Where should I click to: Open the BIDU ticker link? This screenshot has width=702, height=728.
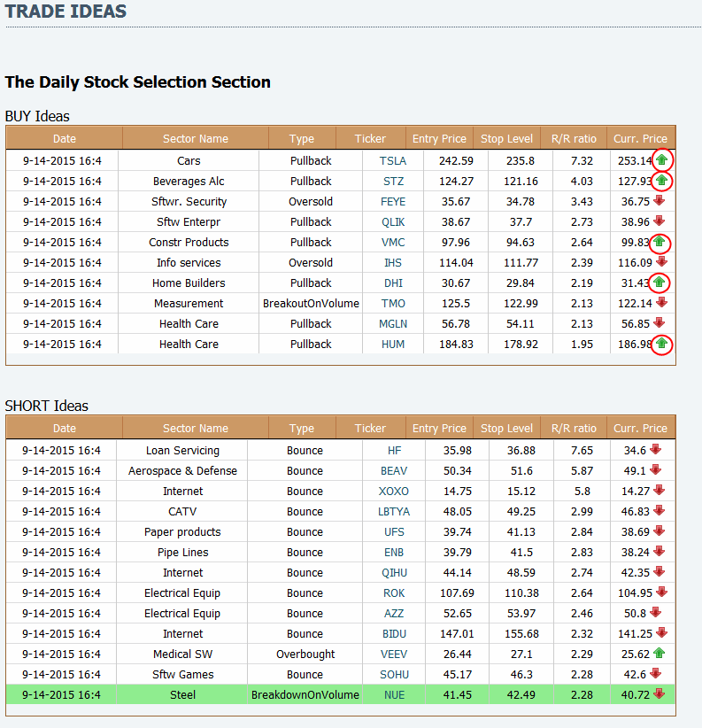[394, 634]
